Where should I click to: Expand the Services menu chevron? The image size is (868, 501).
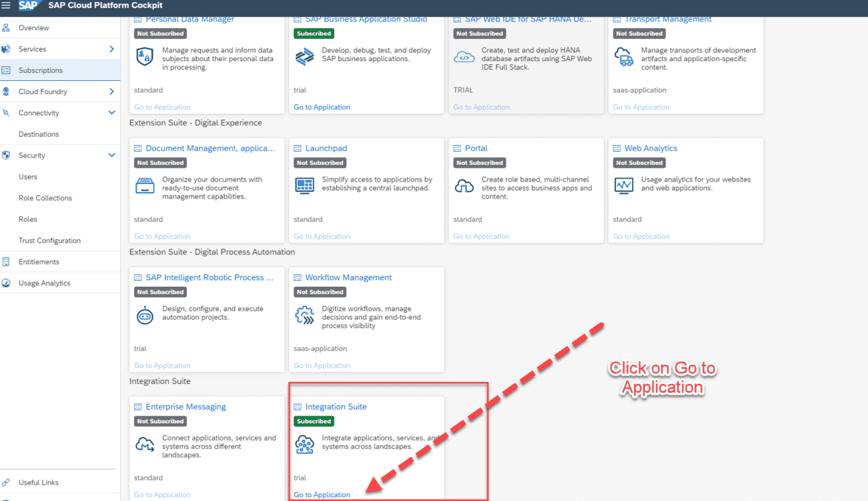point(112,49)
